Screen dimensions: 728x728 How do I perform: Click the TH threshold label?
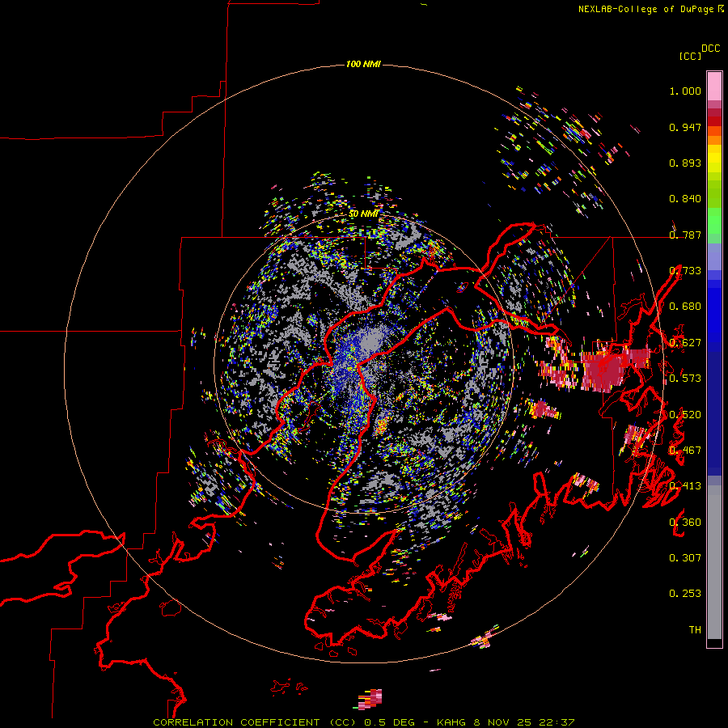(695, 630)
